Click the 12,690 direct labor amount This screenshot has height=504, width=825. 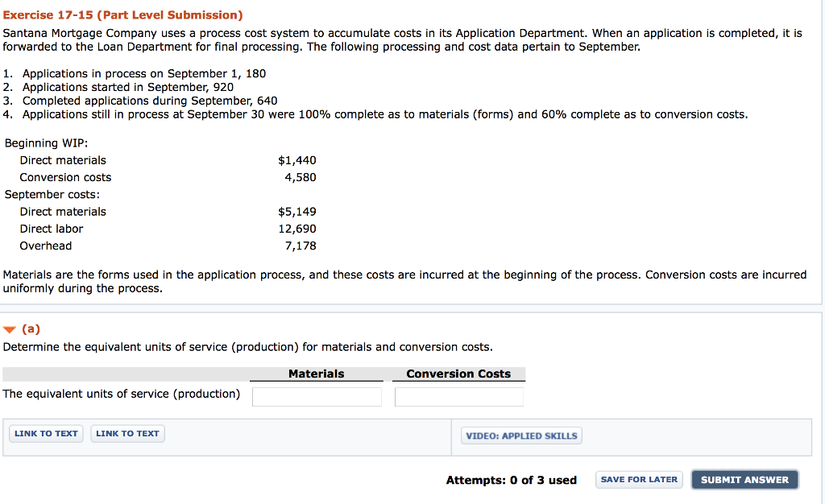point(297,229)
